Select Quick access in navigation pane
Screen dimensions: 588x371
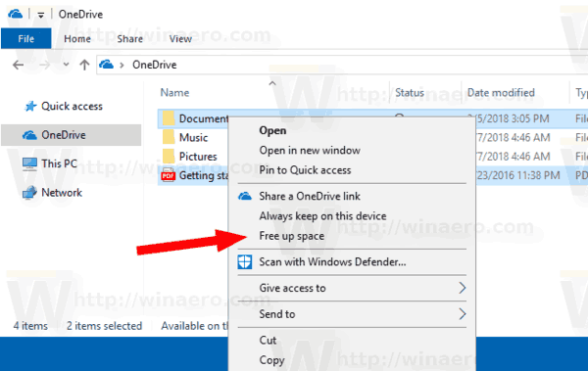pos(72,107)
